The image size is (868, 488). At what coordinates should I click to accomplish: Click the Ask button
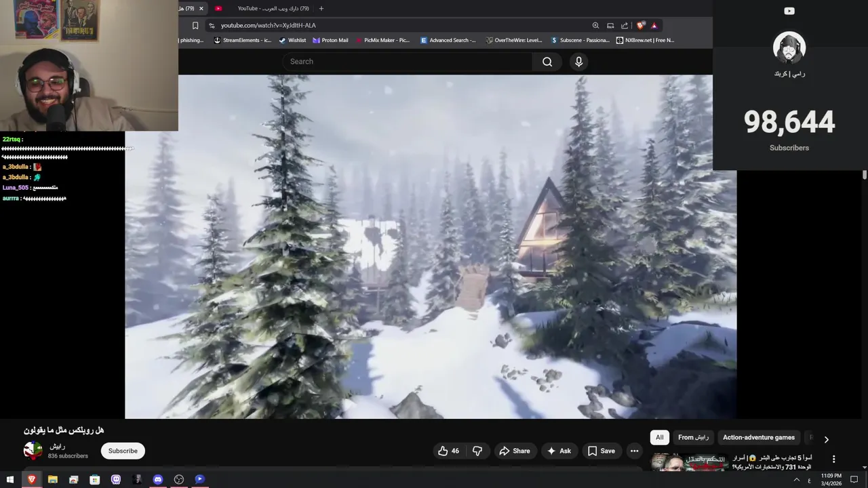click(559, 451)
